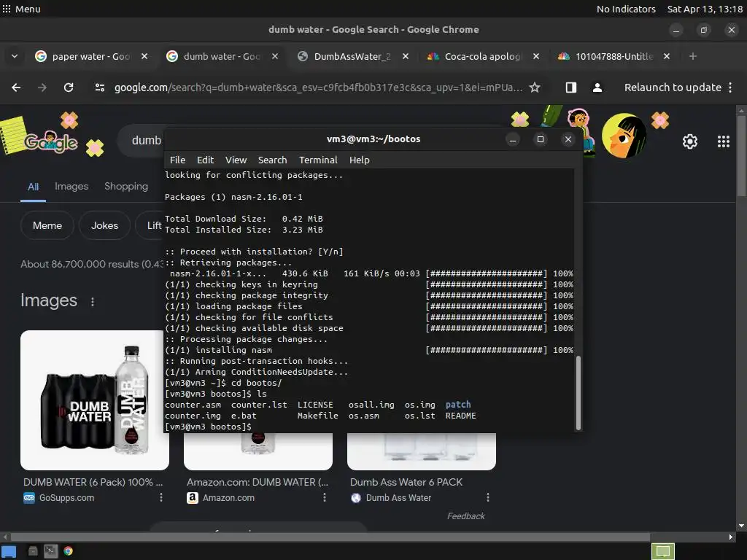The height and width of the screenshot is (560, 747).
Task: Open terminal View menu
Action: pyautogui.click(x=236, y=160)
